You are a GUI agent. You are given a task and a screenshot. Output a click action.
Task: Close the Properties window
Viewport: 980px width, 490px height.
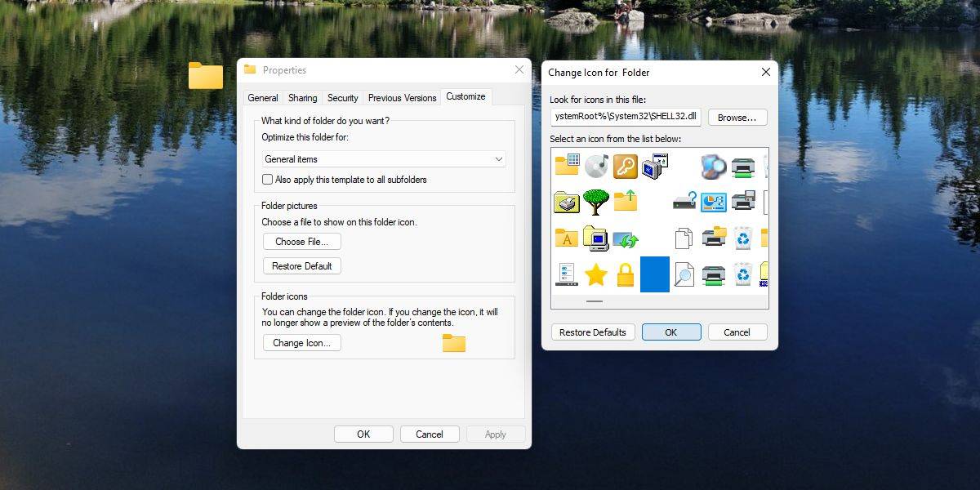tap(519, 70)
